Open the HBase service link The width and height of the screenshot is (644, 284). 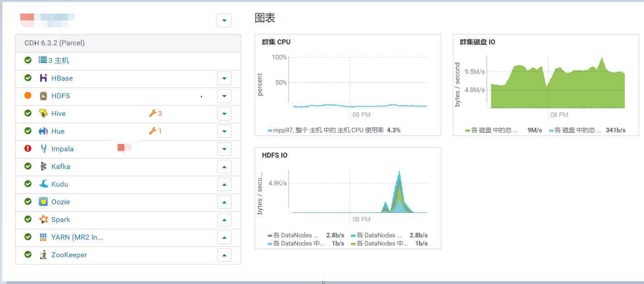[62, 78]
